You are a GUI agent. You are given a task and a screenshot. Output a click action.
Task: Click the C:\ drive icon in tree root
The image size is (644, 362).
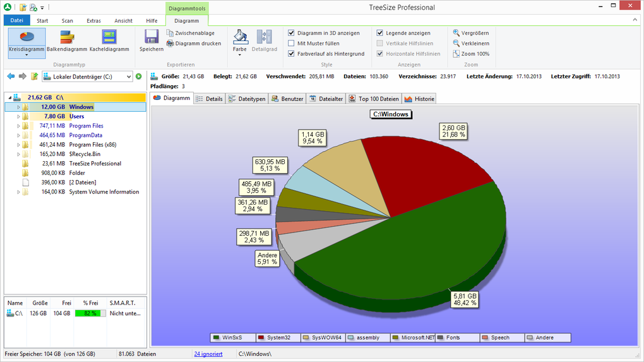(17, 97)
